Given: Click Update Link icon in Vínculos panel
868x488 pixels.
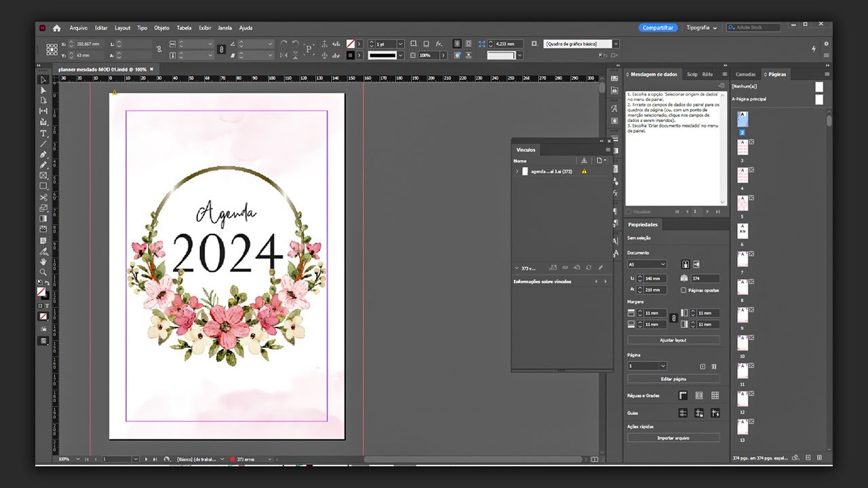Looking at the screenshot, I should pyautogui.click(x=589, y=268).
